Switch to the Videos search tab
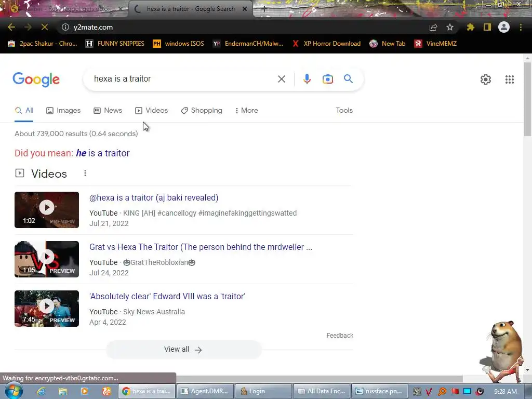 [151, 111]
